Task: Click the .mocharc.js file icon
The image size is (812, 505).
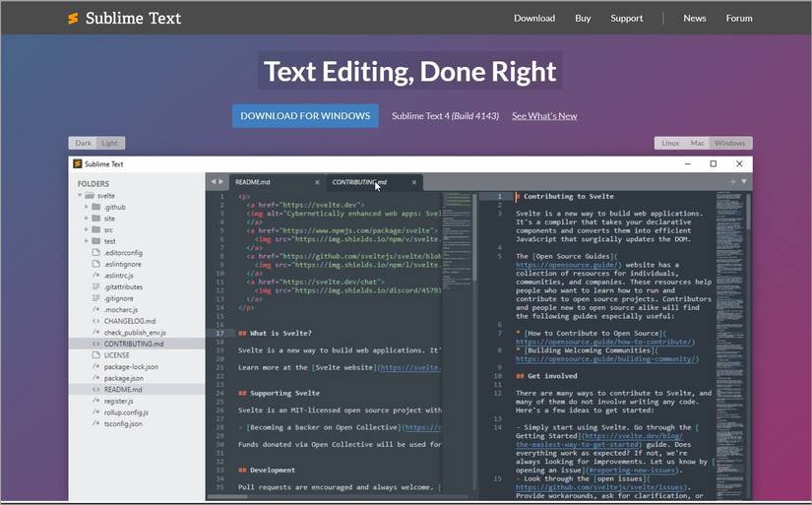Action: [95, 309]
